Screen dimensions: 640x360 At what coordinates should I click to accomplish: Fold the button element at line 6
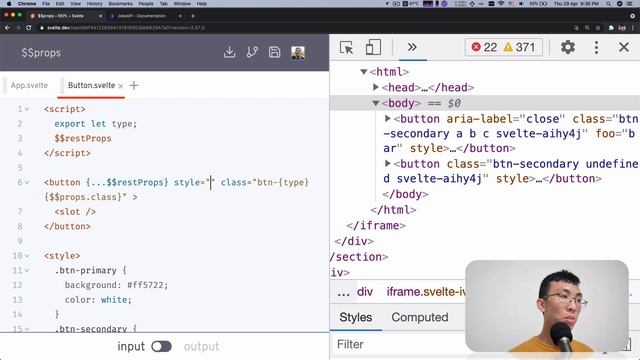point(27,182)
